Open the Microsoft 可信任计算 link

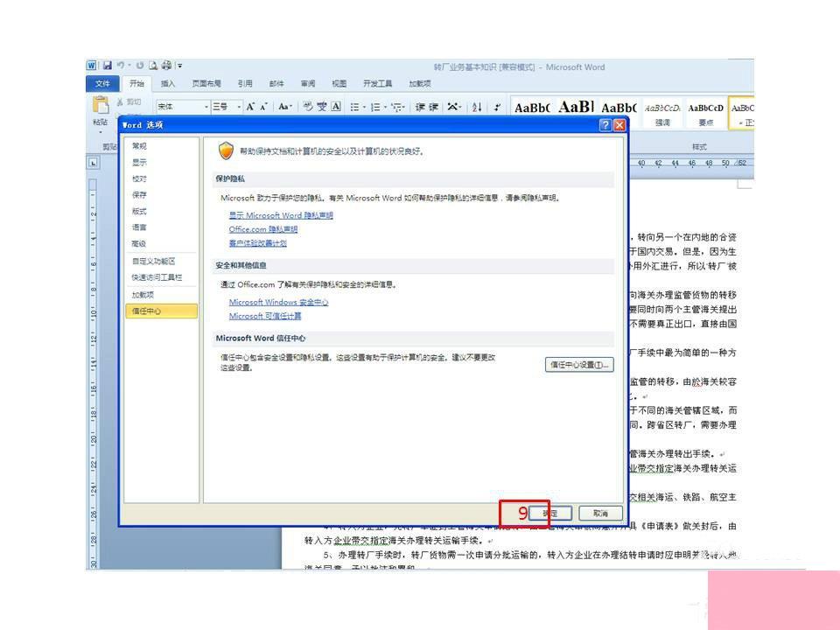pos(265,316)
